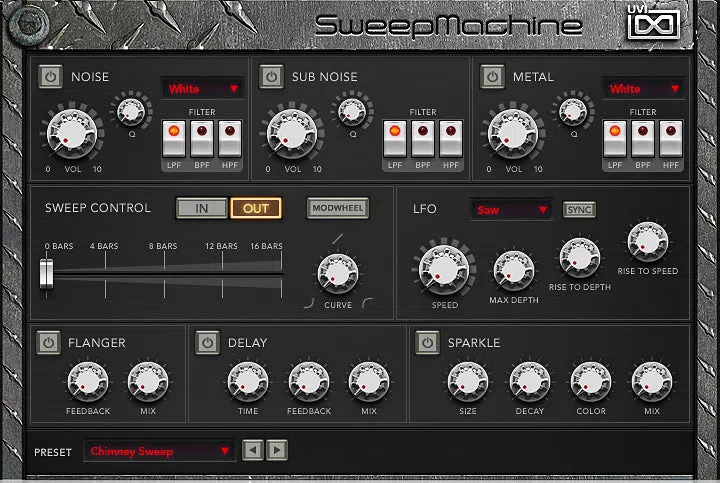Image resolution: width=720 pixels, height=483 pixels.
Task: Toggle the METAL LPF filter switch
Action: [x=615, y=139]
